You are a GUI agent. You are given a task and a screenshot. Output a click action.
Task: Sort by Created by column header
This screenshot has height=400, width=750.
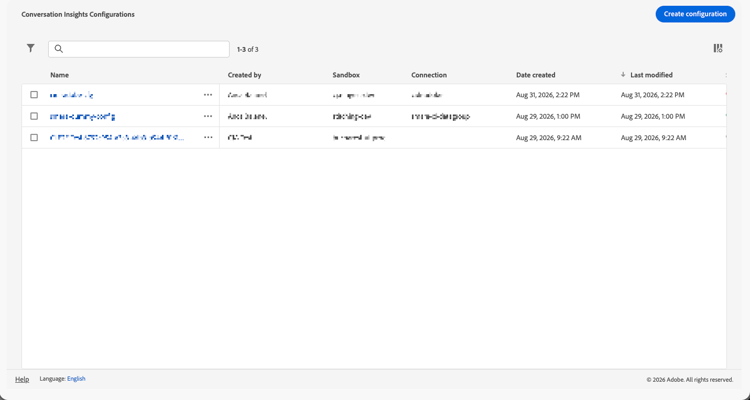pos(244,75)
